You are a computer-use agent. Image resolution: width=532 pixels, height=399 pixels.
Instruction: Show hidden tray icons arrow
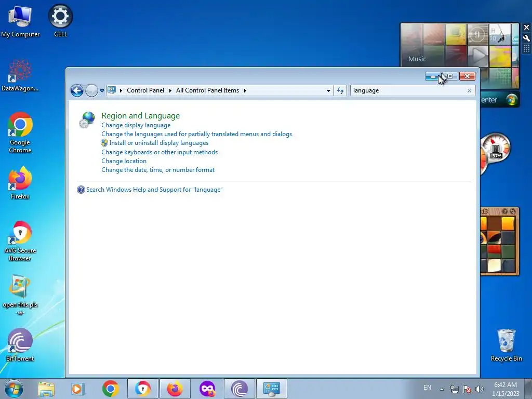pos(442,389)
